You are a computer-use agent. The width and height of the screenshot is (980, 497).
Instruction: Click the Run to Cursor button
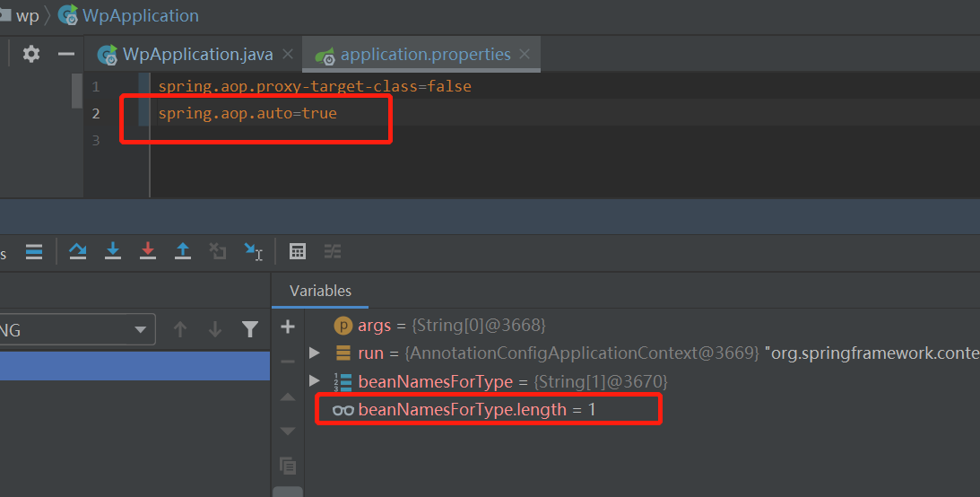253,251
